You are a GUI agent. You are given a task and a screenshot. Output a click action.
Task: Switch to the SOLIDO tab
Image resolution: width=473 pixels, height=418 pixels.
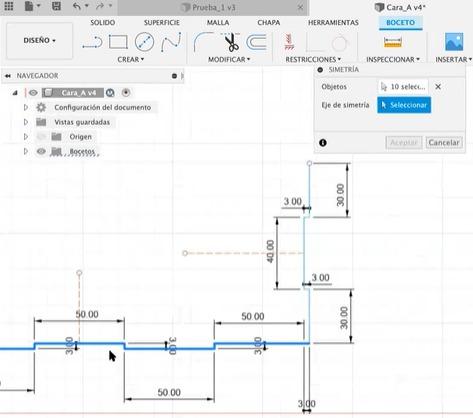click(103, 23)
